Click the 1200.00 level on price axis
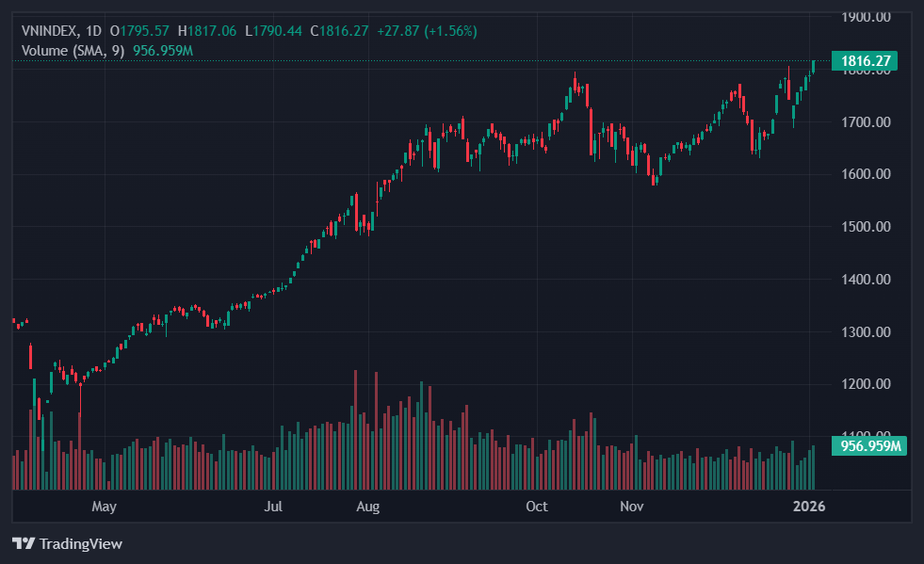924x564 pixels. pyautogui.click(x=865, y=384)
